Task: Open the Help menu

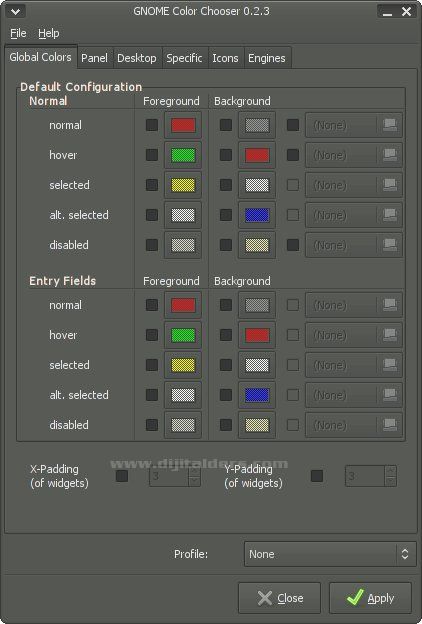Action: pos(49,33)
